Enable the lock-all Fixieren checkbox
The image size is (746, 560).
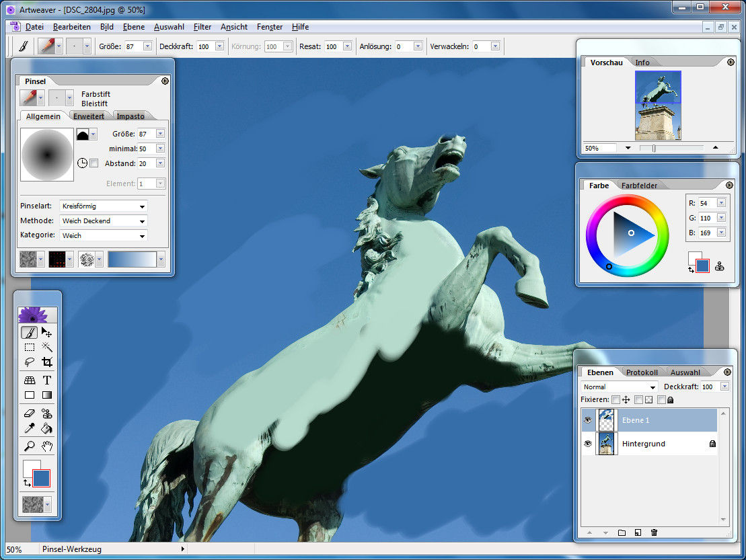pyautogui.click(x=662, y=399)
